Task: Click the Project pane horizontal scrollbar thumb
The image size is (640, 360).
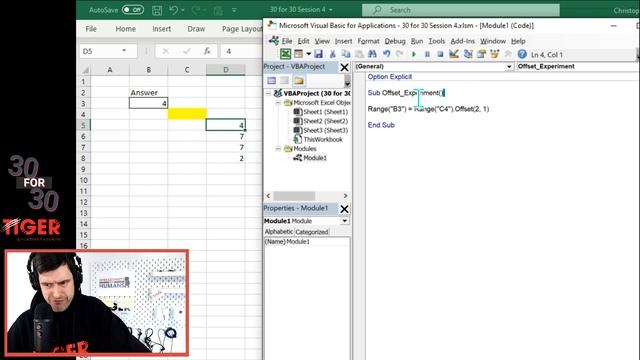Action: pos(294,196)
